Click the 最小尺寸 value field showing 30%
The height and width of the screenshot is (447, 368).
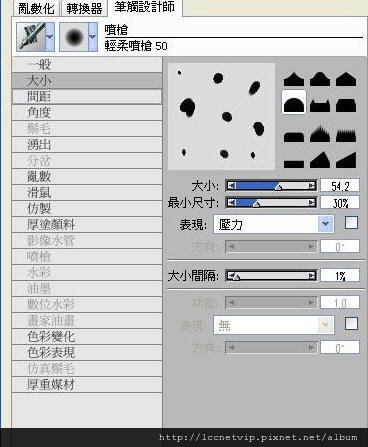(x=340, y=203)
